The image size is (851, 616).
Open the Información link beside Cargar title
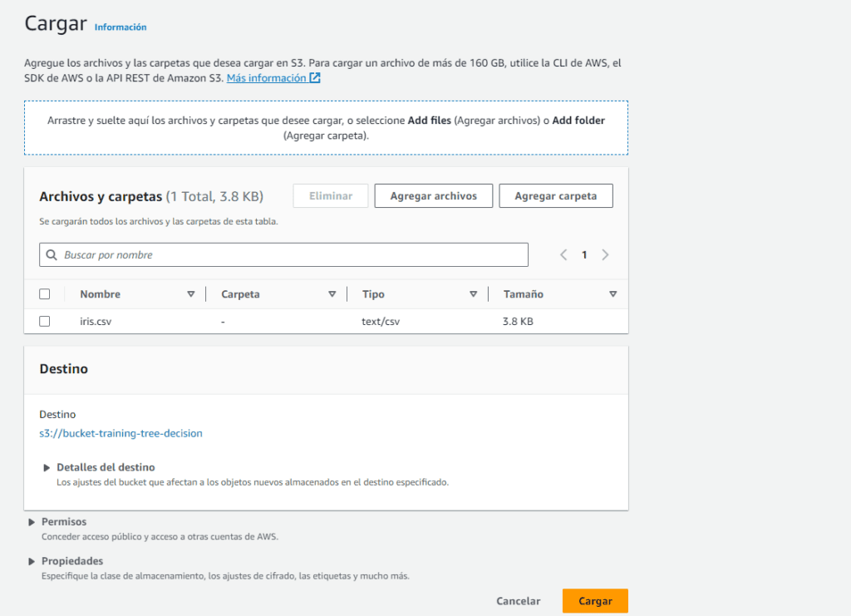point(121,27)
